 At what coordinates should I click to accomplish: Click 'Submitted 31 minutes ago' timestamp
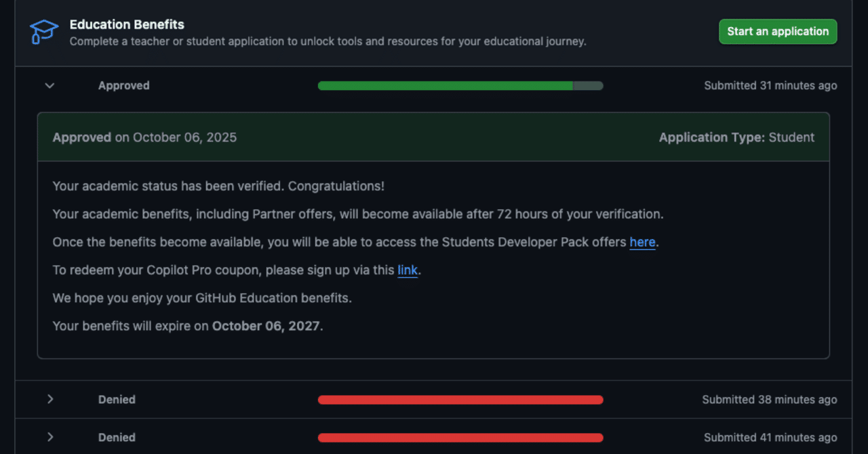tap(770, 85)
